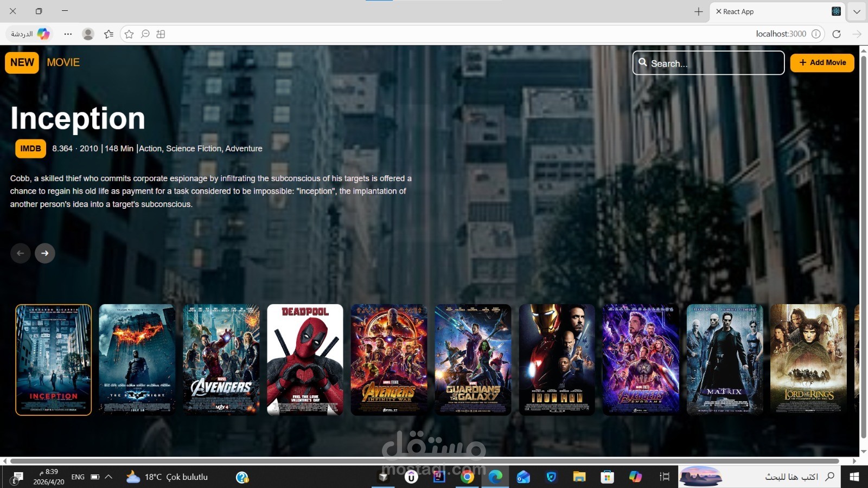Open Google Chrome from taskbar
The width and height of the screenshot is (868, 488).
pyautogui.click(x=467, y=477)
